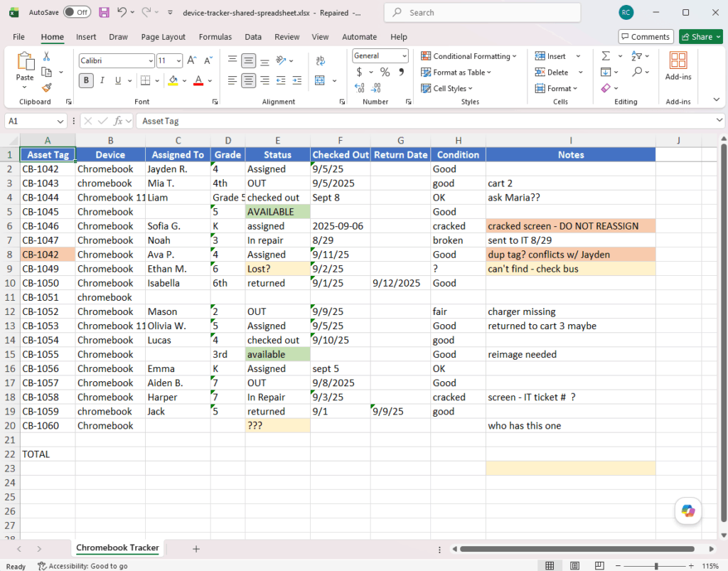This screenshot has height=571, width=728.
Task: Open the font size dropdown
Action: tap(178, 61)
